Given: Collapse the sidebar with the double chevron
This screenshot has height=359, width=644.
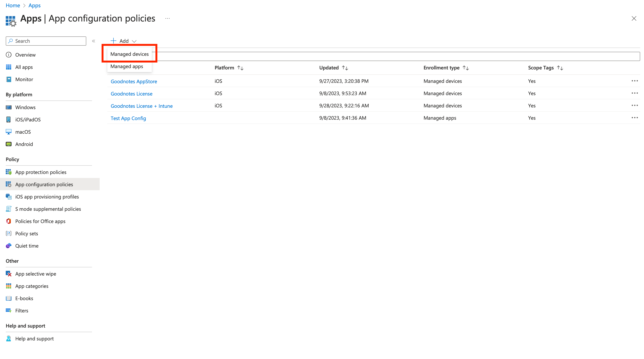Looking at the screenshot, I should point(94,41).
